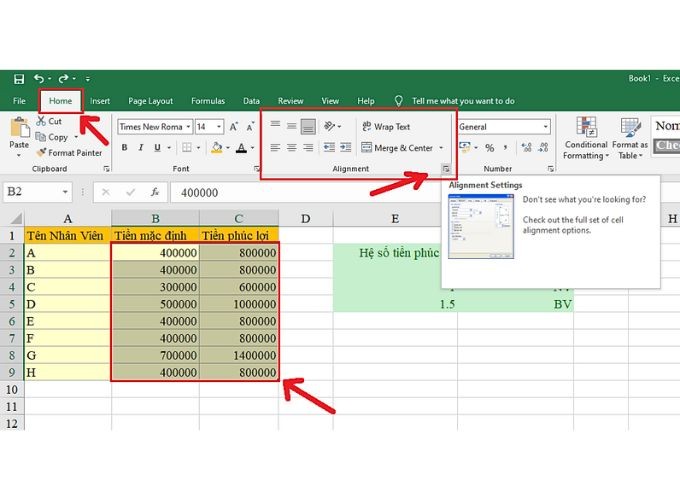Click the Align Left icon
Image resolution: width=680 pixels, height=500 pixels.
click(275, 147)
